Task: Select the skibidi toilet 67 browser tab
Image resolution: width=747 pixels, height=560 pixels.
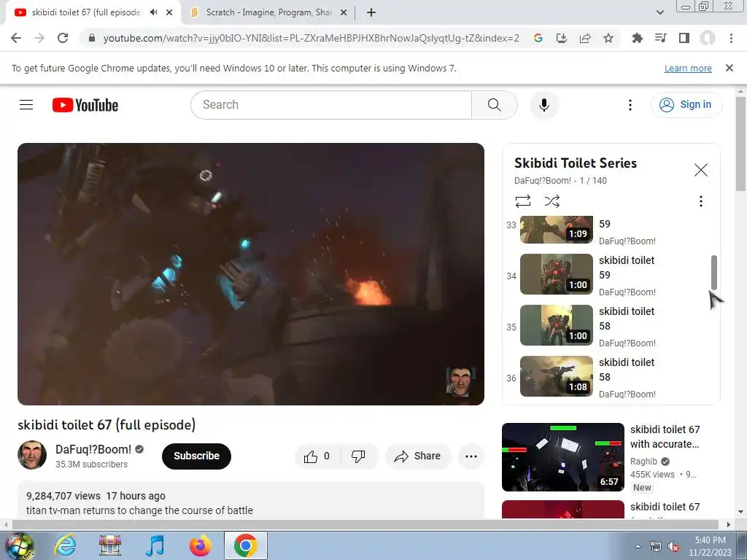Action: [x=86, y=12]
